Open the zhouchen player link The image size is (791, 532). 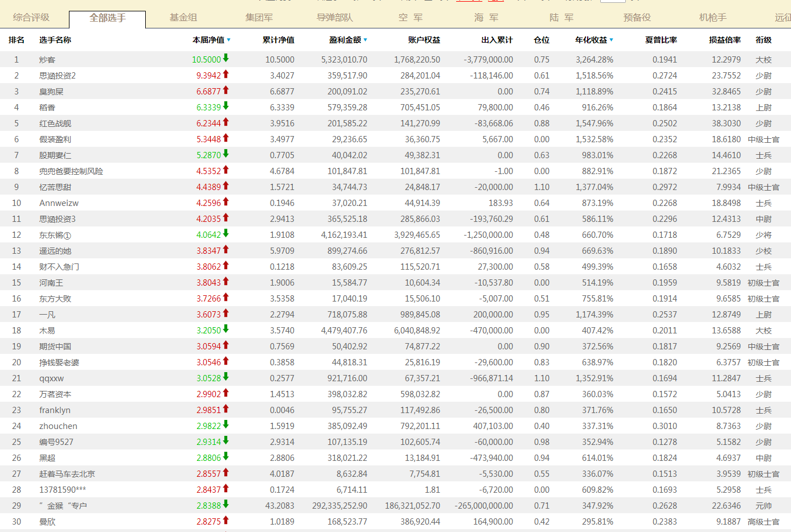pyautogui.click(x=58, y=426)
